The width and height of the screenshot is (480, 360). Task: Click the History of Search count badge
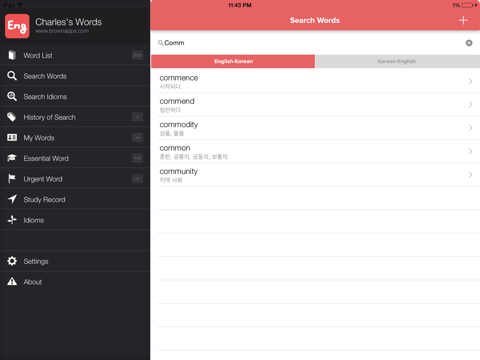click(137, 117)
